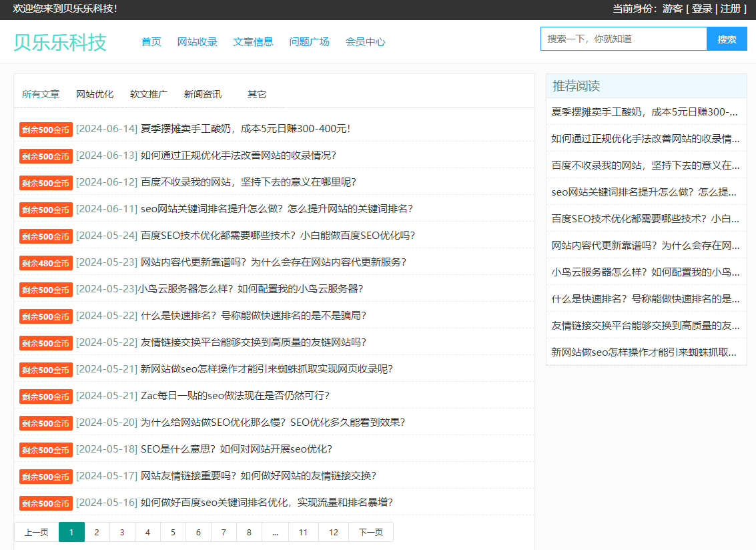This screenshot has width=756, height=550.
Task: Open the 问题广场 navigation item
Action: pos(309,42)
